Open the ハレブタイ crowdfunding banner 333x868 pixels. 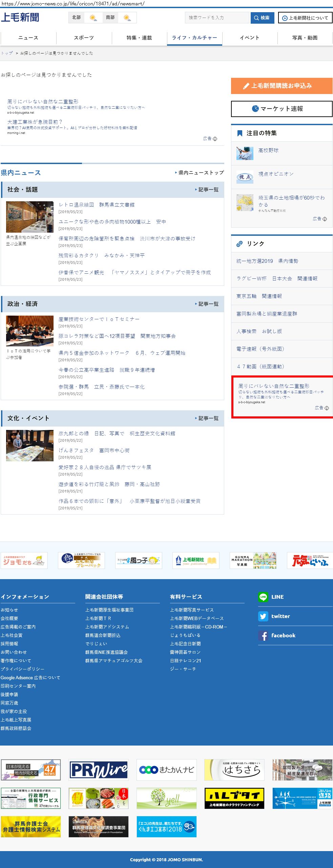pos(234,798)
